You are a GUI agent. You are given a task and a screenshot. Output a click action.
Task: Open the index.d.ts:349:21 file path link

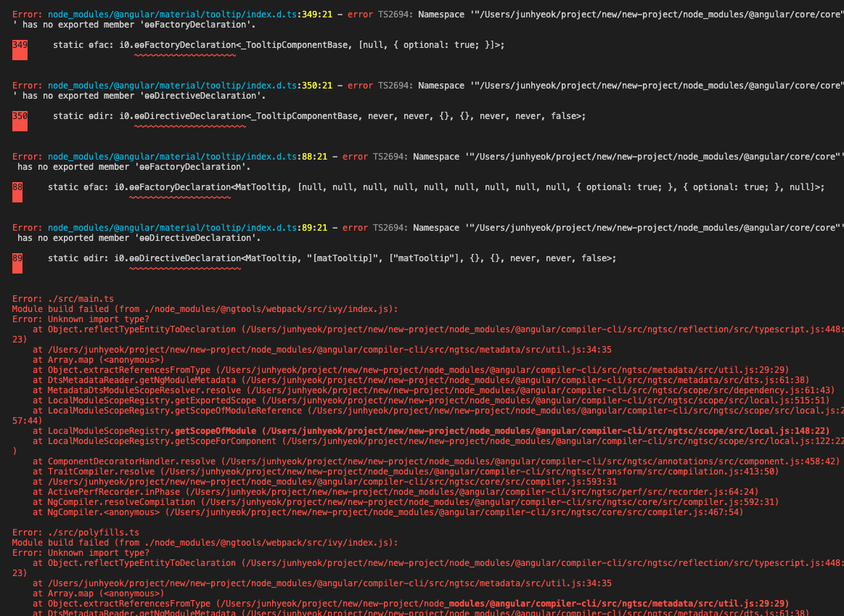[190, 15]
